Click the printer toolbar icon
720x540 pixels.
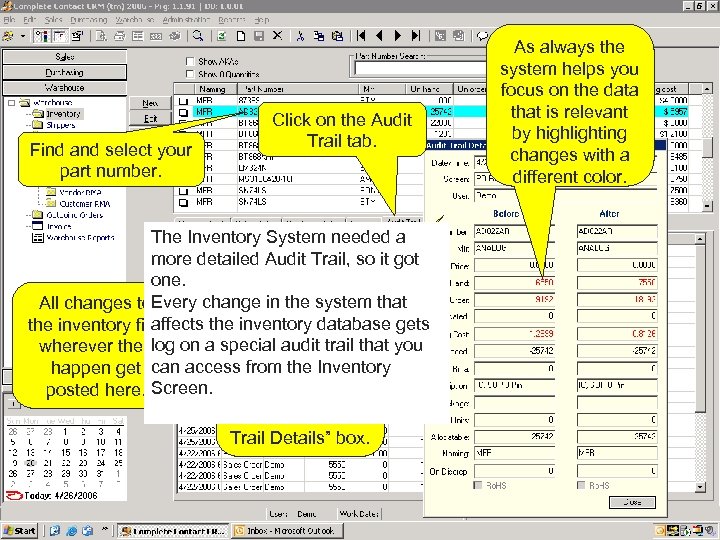tap(119, 36)
